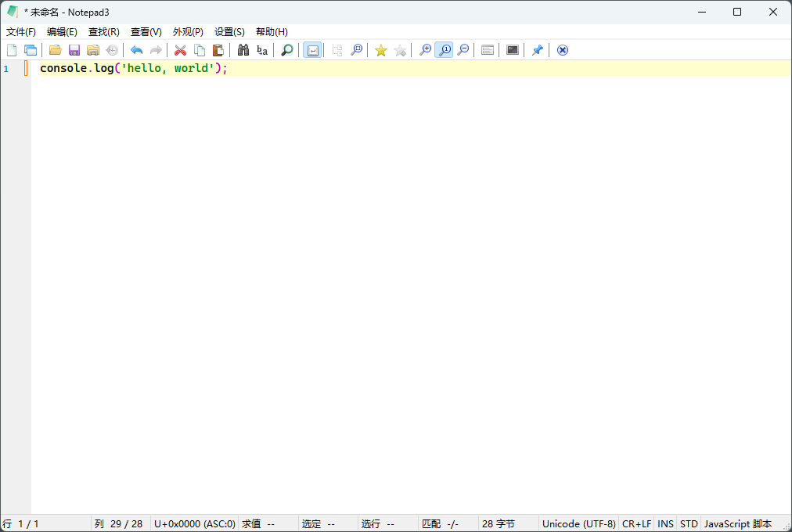Open Replace with the 'ba' icon
Screen dimensions: 792x532
(x=261, y=50)
